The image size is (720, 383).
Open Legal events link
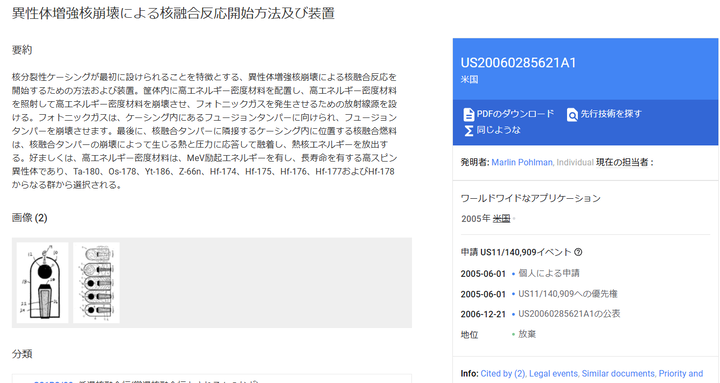(553, 373)
